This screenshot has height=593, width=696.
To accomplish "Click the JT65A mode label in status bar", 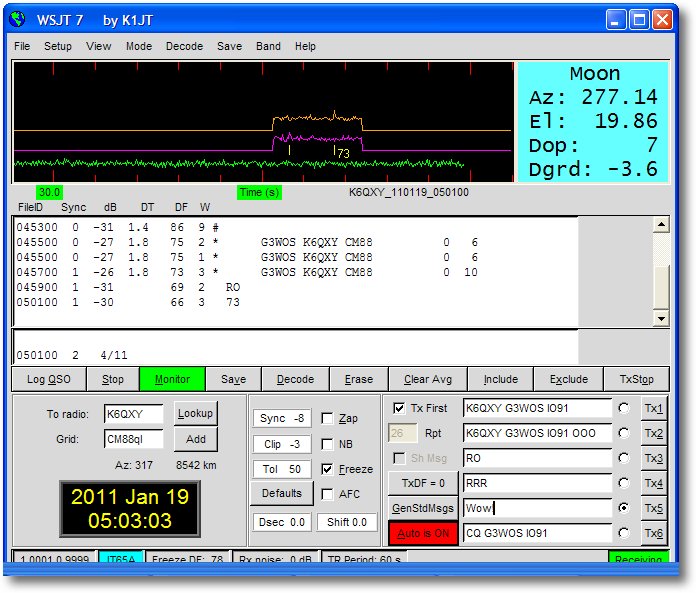I will (x=121, y=558).
